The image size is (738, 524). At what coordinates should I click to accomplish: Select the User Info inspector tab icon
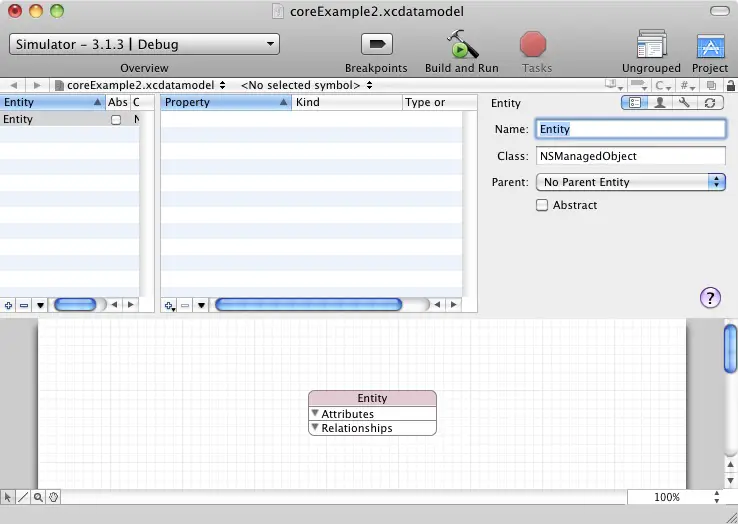tap(660, 103)
